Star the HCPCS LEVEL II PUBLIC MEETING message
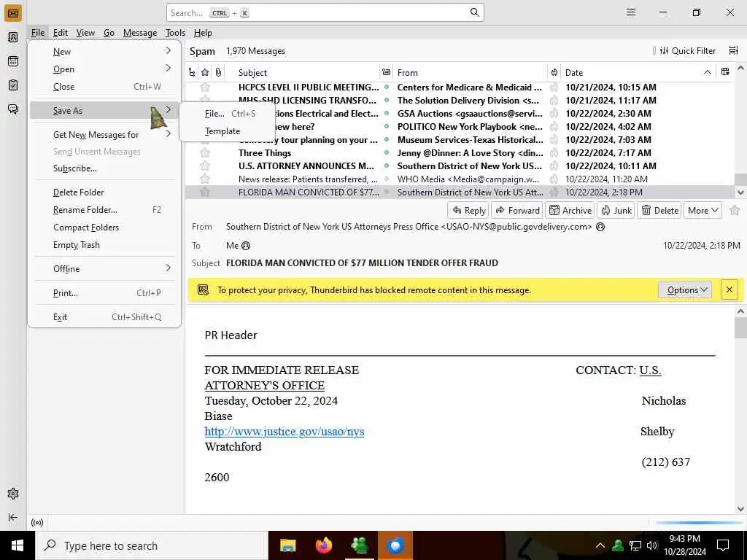Image resolution: width=747 pixels, height=560 pixels. pos(205,87)
